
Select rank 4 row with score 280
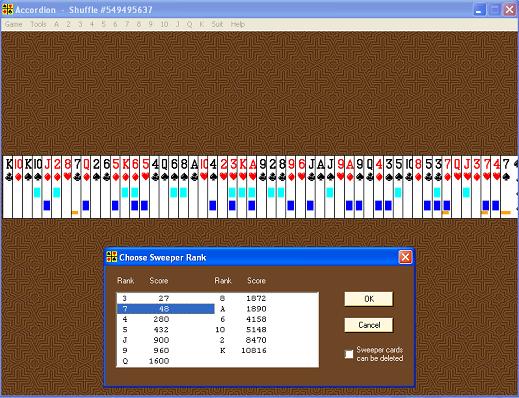coord(165,319)
